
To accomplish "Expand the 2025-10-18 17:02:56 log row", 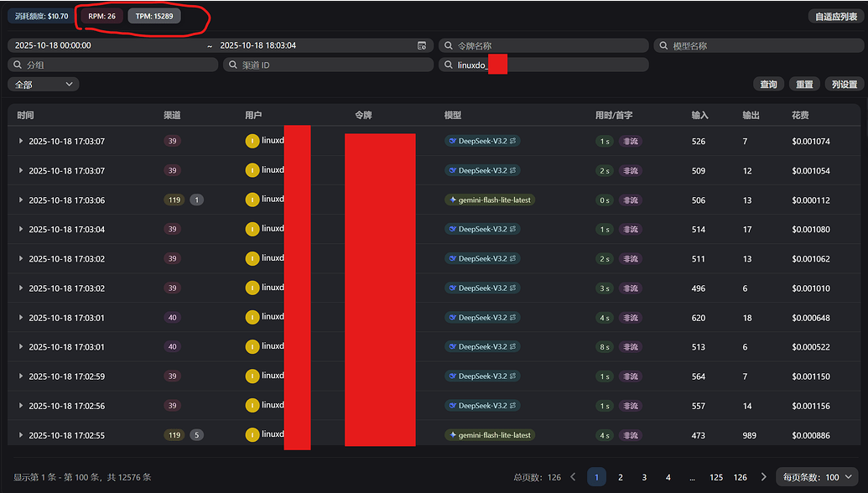I will click(x=20, y=406).
